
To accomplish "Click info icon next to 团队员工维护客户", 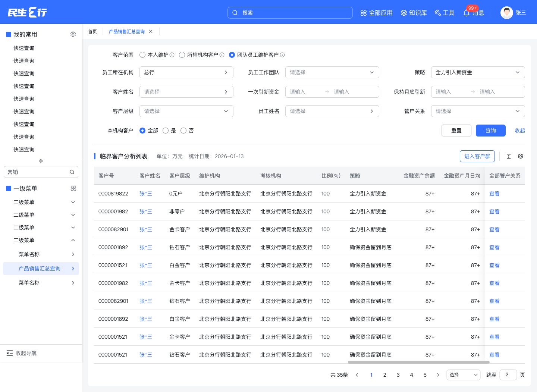I will [282, 55].
